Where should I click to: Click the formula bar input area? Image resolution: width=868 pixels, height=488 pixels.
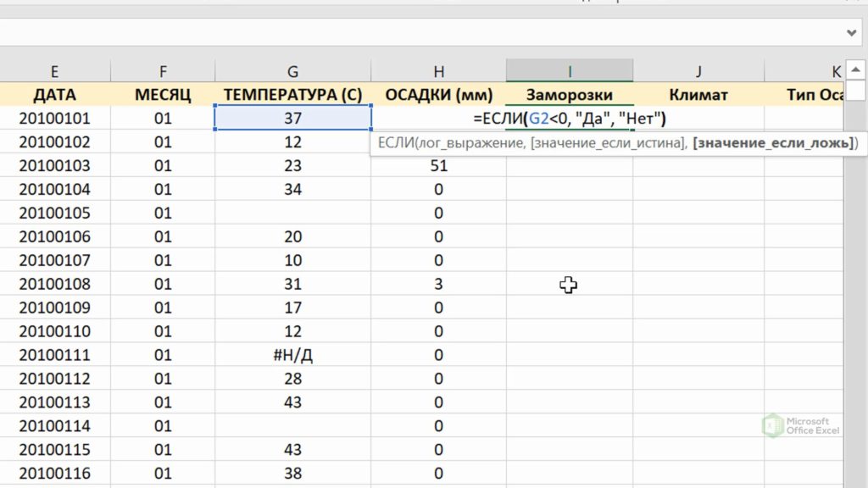pos(420,33)
